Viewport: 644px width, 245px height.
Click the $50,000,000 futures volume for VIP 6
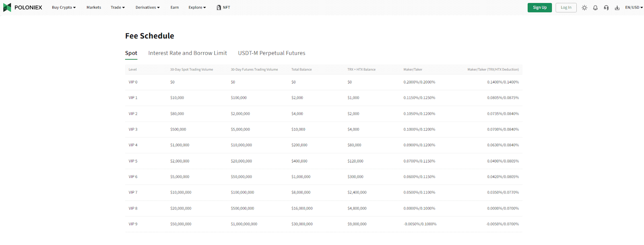pyautogui.click(x=242, y=177)
